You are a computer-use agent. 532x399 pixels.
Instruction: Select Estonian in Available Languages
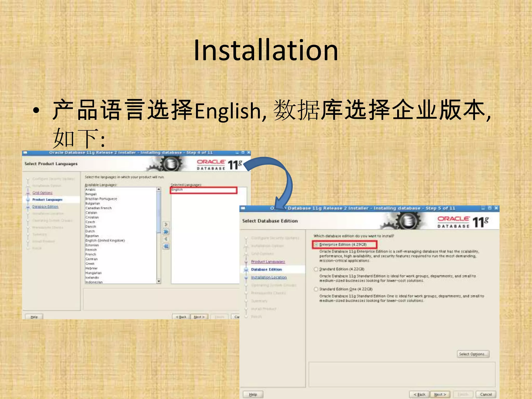92,245
